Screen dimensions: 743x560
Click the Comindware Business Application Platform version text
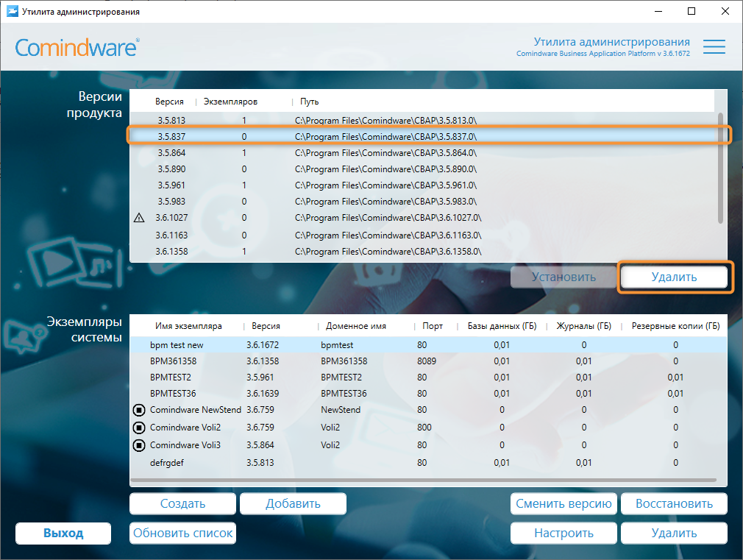[602, 54]
